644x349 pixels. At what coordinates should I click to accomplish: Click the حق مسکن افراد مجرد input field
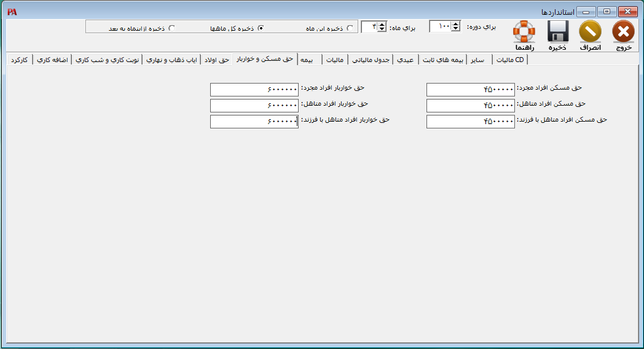pos(470,90)
